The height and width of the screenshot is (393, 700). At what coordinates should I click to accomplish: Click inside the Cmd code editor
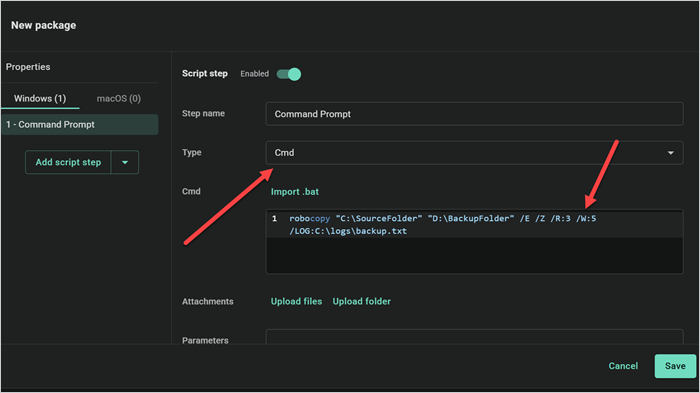click(x=474, y=241)
